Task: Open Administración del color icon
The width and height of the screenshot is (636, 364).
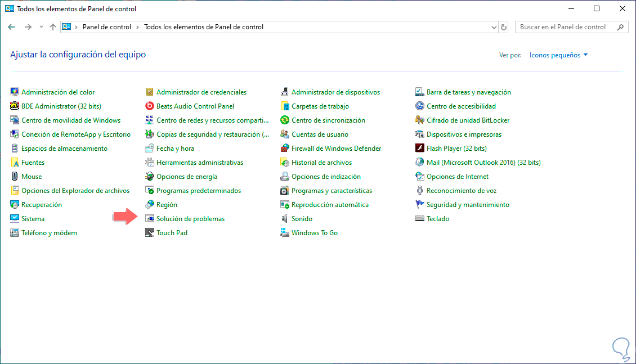Action: tap(15, 92)
